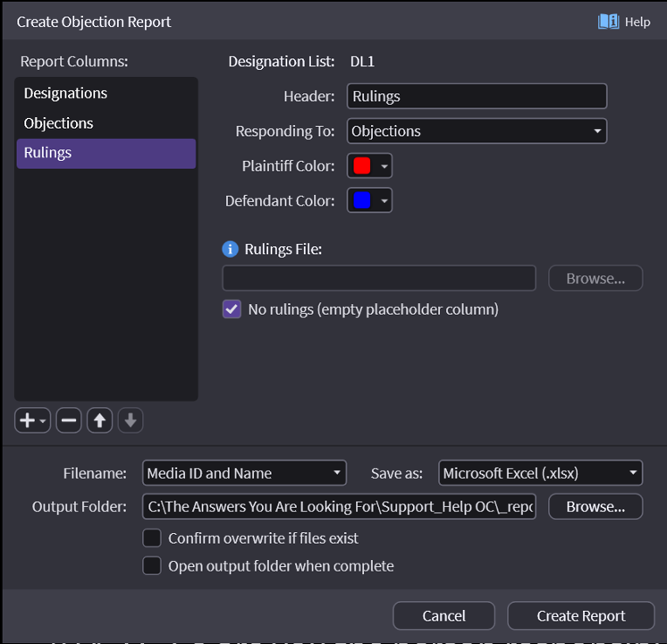Click the add column plus icon

tap(28, 421)
